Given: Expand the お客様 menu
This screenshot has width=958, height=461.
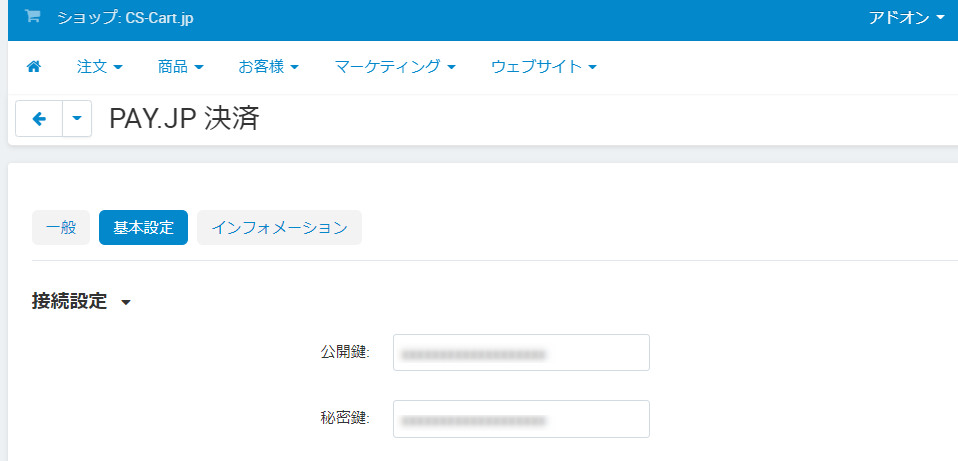Looking at the screenshot, I should click(x=268, y=67).
